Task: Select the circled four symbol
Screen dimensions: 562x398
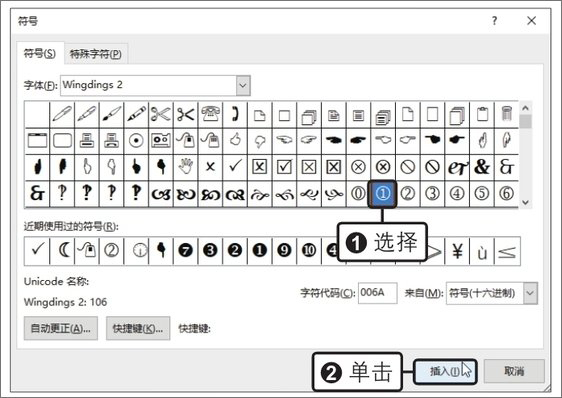Action: point(457,194)
